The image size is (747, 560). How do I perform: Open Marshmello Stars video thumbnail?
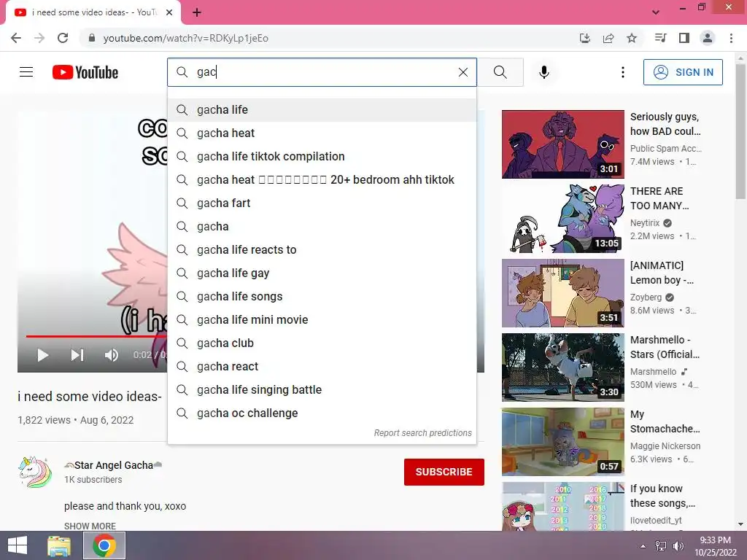tap(563, 367)
